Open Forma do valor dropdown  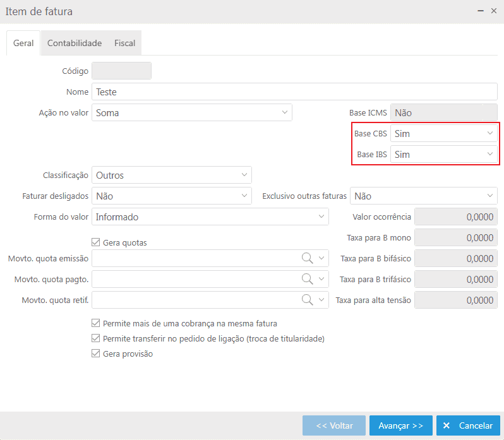tap(321, 217)
